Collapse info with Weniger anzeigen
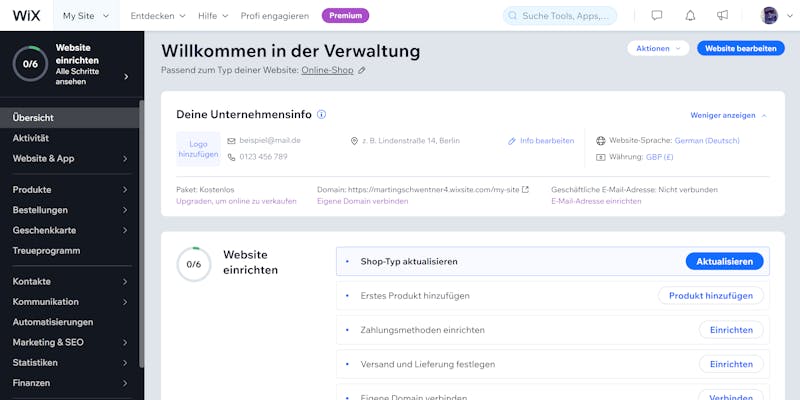Viewport: 800px width, 400px height. point(729,115)
